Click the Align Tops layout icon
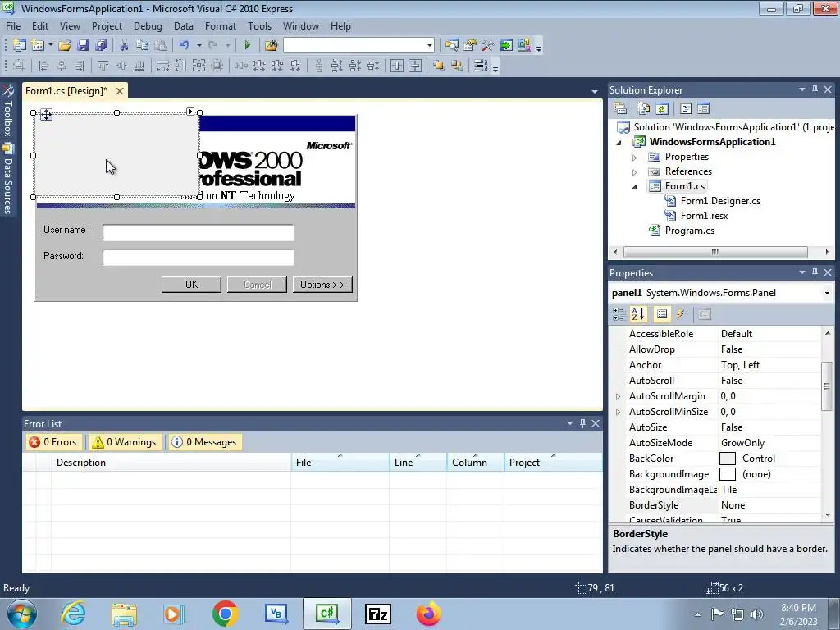This screenshot has height=630, width=840. pos(103,66)
